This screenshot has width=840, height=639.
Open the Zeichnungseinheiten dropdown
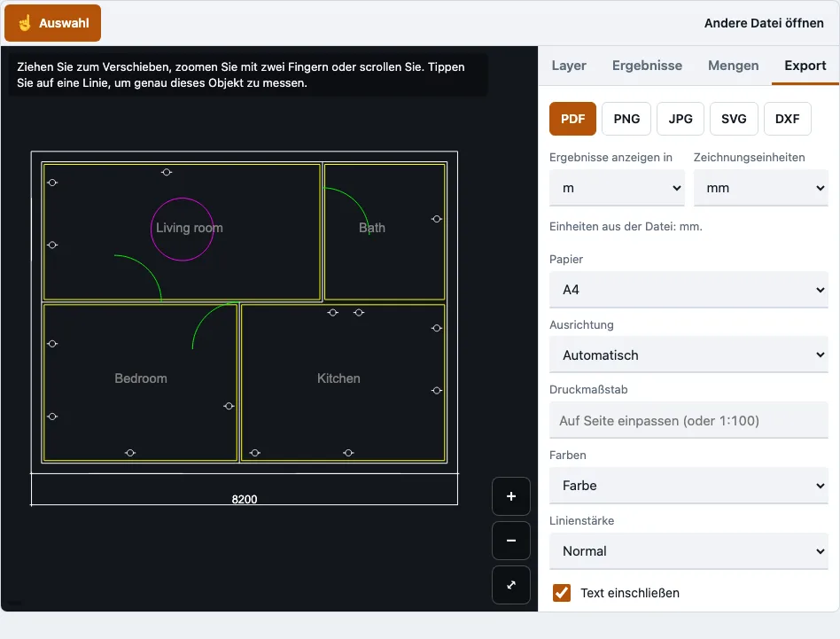[761, 188]
